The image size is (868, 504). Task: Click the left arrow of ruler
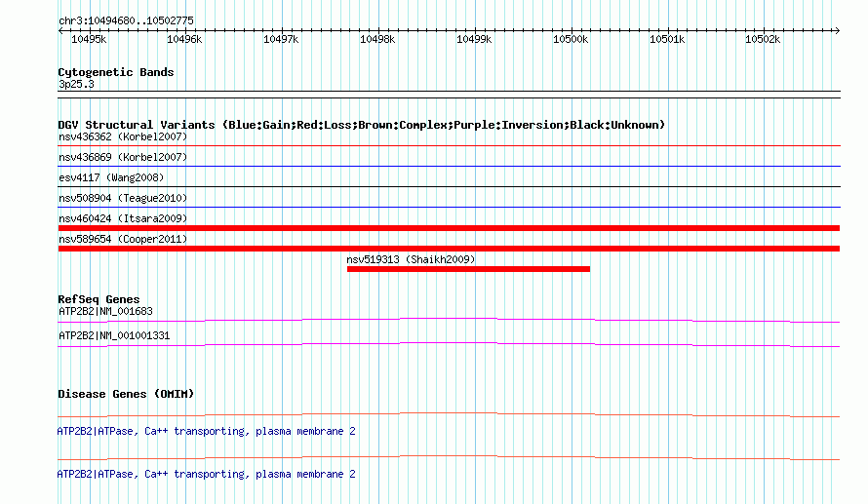60,31
